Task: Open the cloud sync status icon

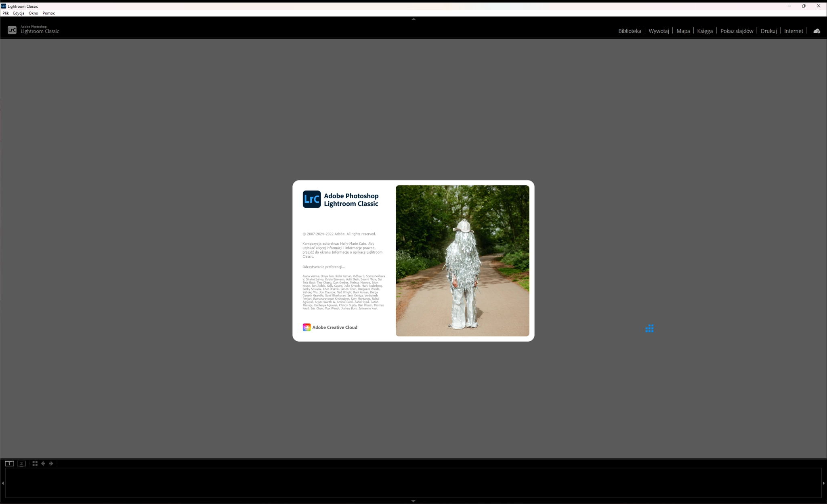Action: coord(817,31)
